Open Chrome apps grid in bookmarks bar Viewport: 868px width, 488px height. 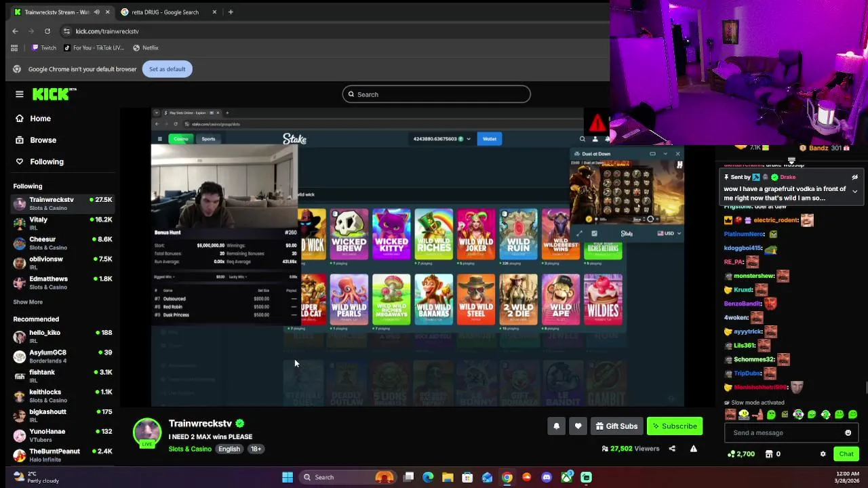tap(14, 48)
